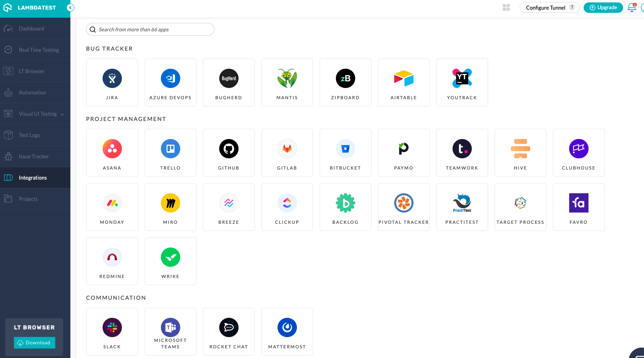This screenshot has height=358, width=644.
Task: Choose the Mantis bug tracker icon
Action: (x=287, y=78)
